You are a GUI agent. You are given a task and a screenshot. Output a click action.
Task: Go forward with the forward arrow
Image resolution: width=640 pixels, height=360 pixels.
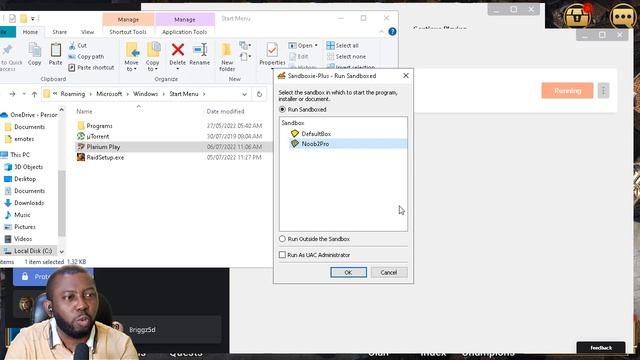pos(12,94)
